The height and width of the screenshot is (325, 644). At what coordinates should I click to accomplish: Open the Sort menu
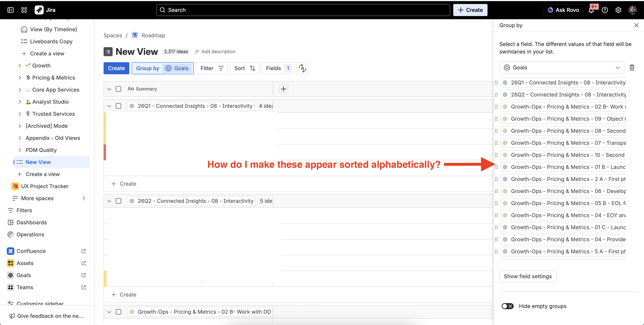(244, 68)
